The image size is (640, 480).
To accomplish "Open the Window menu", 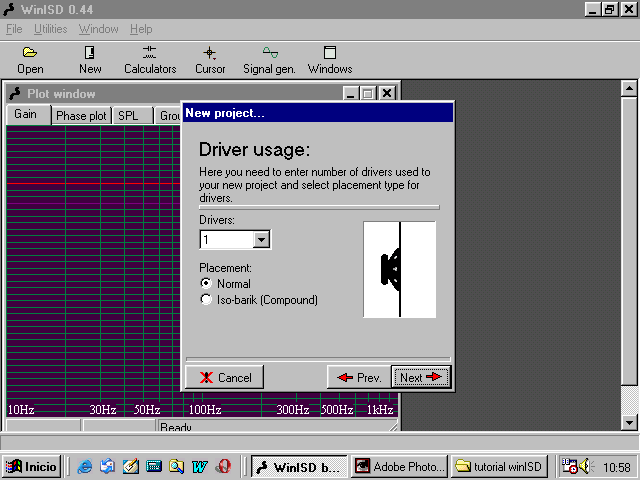I will pyautogui.click(x=98, y=29).
